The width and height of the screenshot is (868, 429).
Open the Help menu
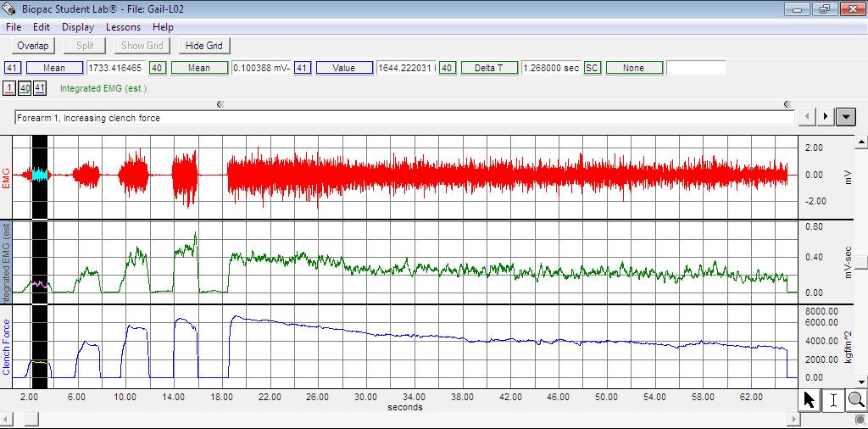(163, 27)
